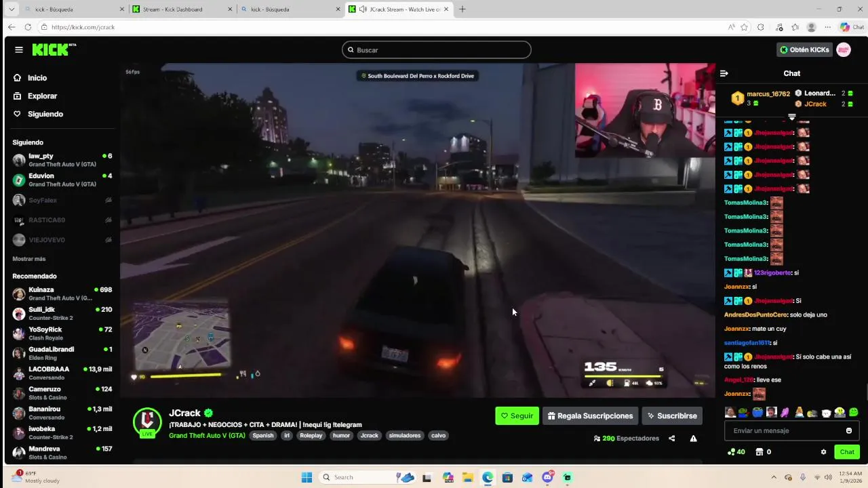Open the browser tab list dropdown arrow
The image size is (868, 488).
click(x=11, y=9)
